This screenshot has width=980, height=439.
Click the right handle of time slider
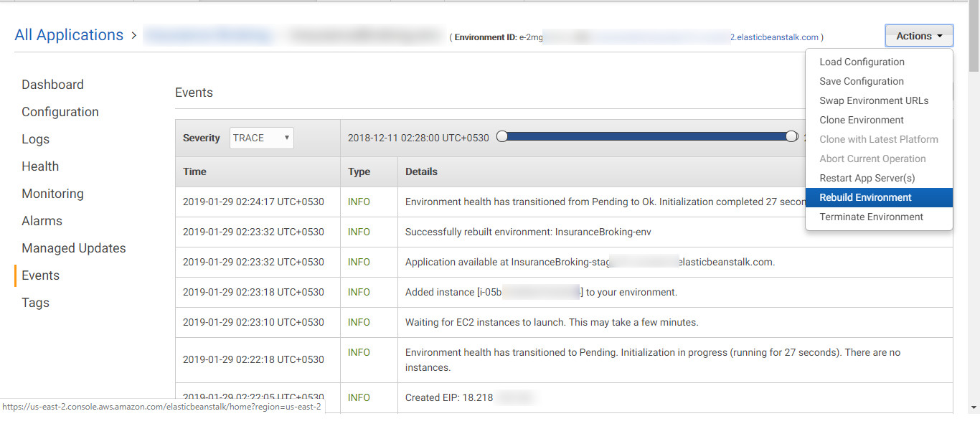791,136
